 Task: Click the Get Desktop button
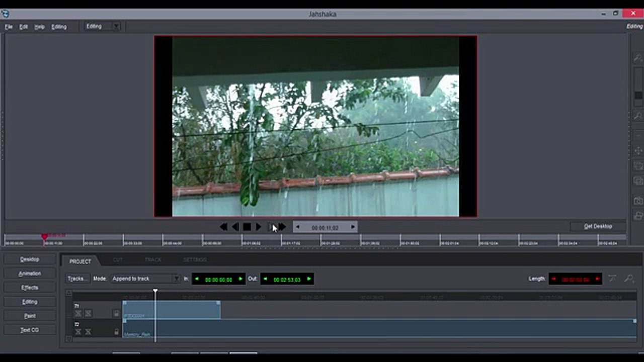pos(598,226)
